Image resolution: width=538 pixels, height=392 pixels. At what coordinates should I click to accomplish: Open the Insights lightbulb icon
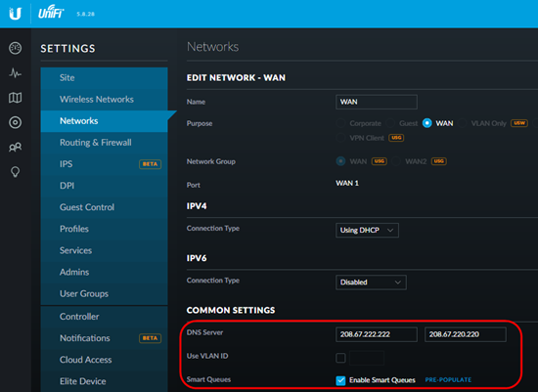[x=15, y=172]
